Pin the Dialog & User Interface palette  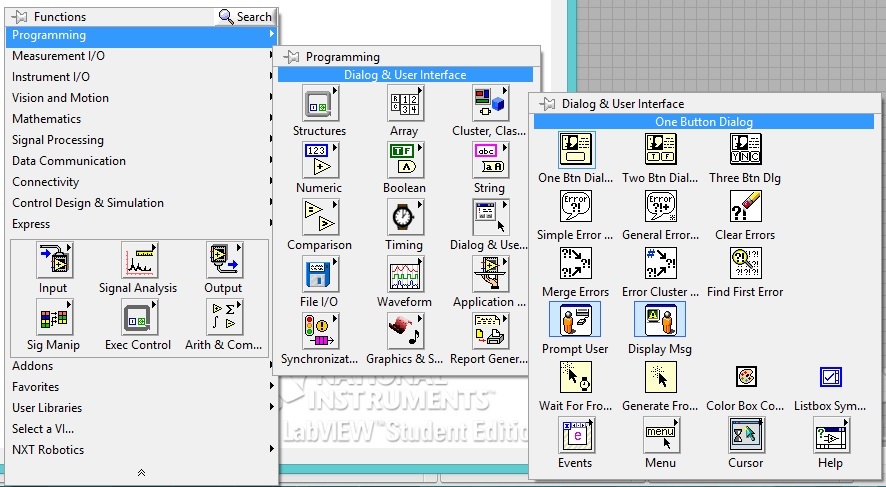[546, 104]
